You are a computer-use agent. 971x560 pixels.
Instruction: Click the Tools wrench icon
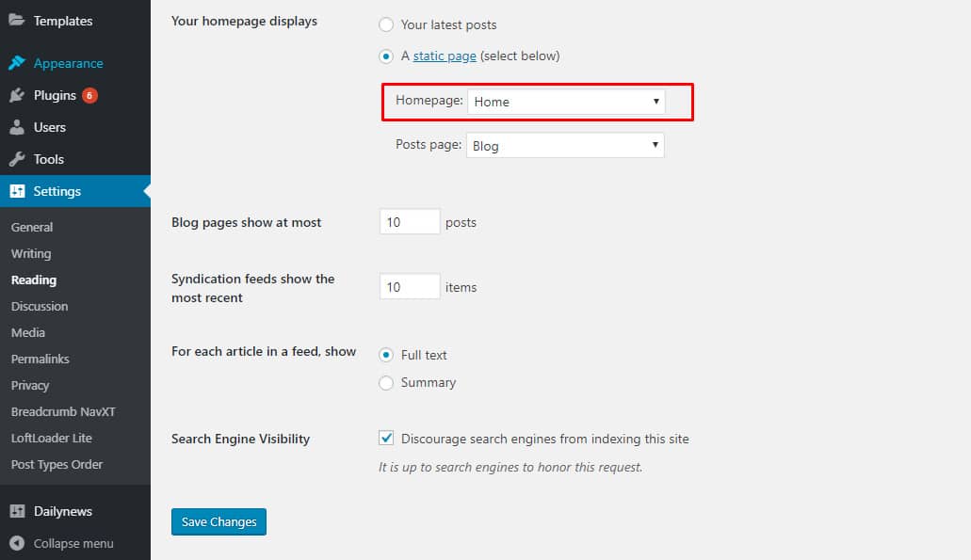(17, 159)
